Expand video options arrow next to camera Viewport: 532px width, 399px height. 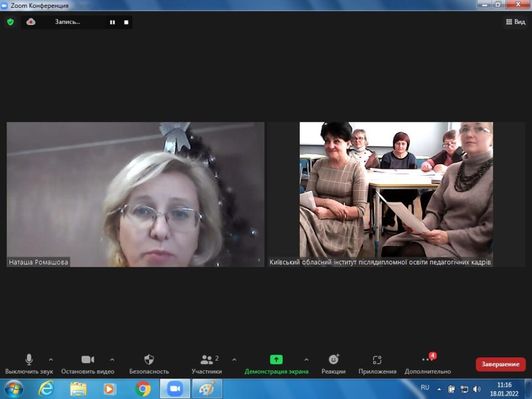[112, 359]
